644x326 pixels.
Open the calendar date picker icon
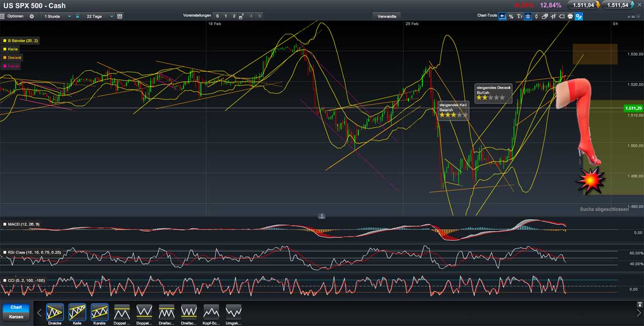click(120, 17)
